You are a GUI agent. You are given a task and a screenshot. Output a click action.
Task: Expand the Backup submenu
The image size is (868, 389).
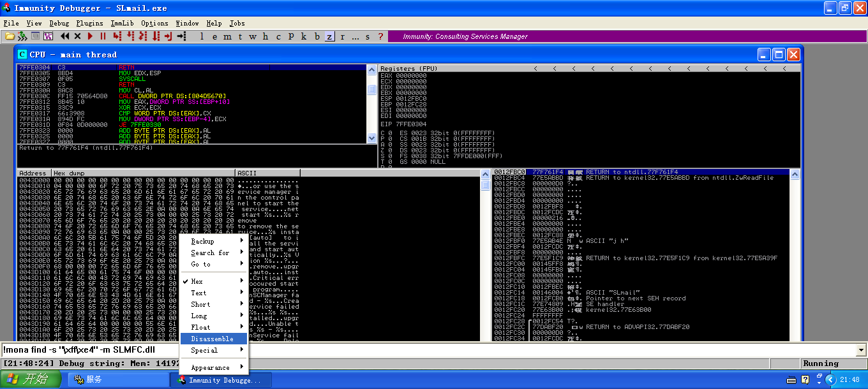click(x=214, y=241)
